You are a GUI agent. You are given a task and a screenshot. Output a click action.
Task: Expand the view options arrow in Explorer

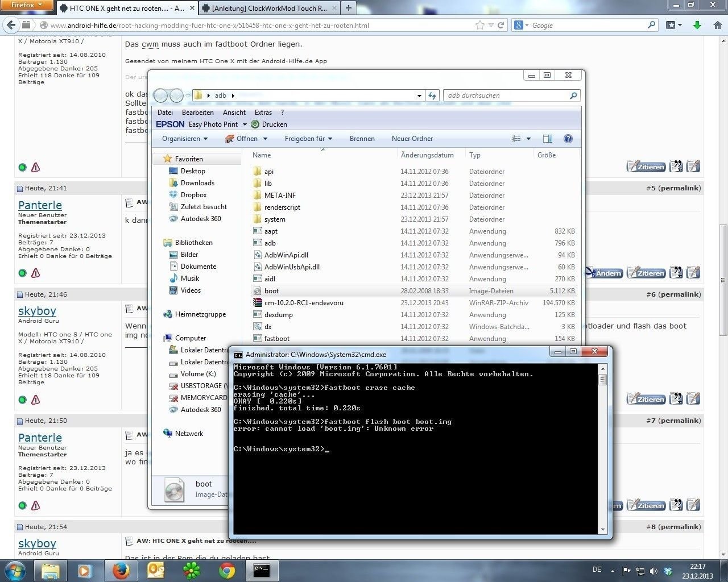point(528,139)
